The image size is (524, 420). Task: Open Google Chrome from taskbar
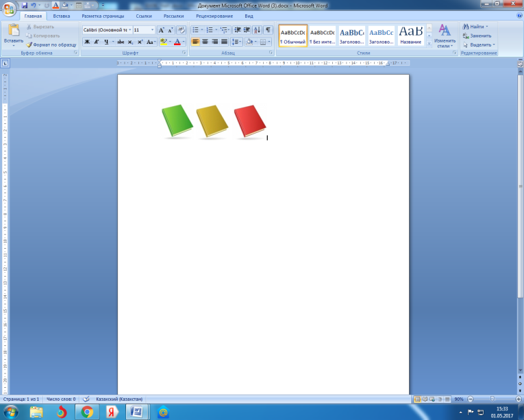[x=87, y=412]
